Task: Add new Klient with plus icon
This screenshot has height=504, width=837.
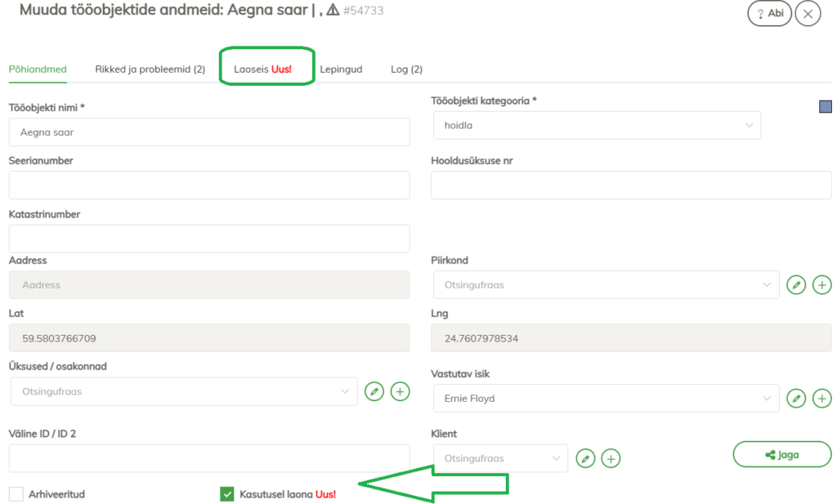Action: click(x=611, y=458)
